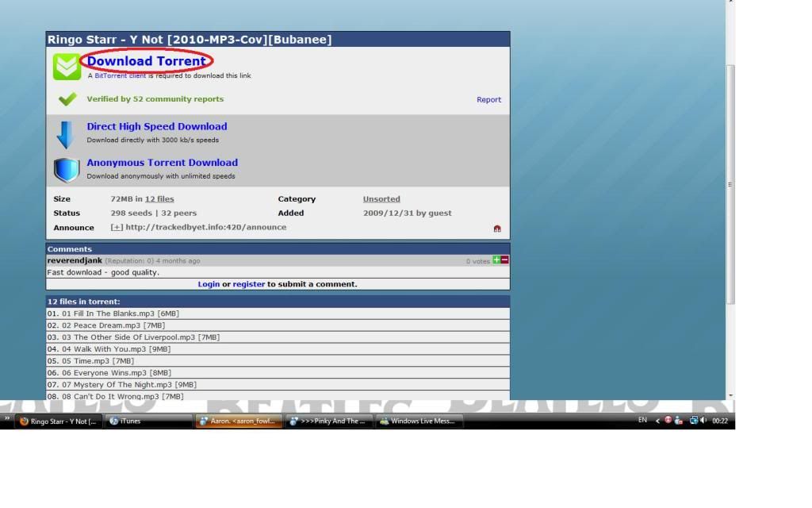Open the volume speaker icon in tray

pos(703,421)
